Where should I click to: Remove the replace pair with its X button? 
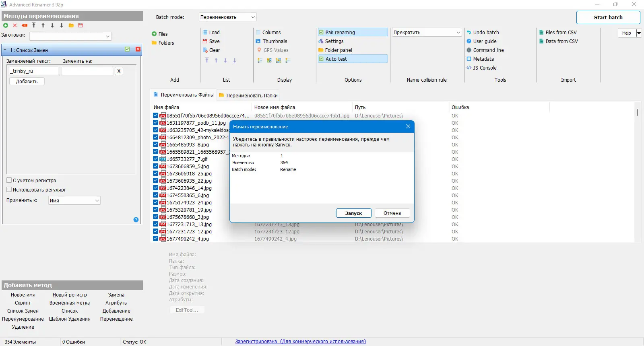point(119,71)
